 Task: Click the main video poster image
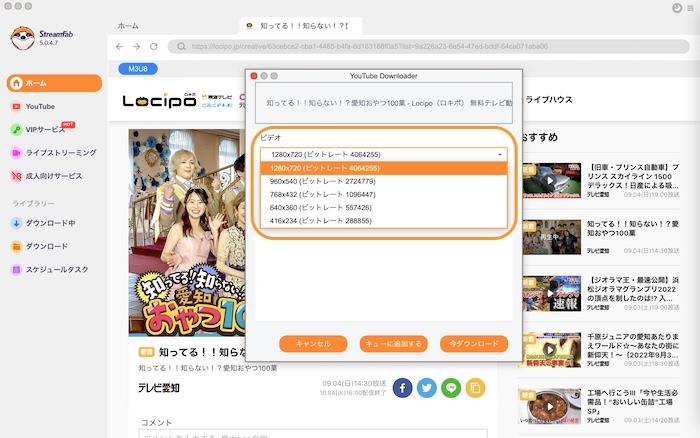[187, 232]
